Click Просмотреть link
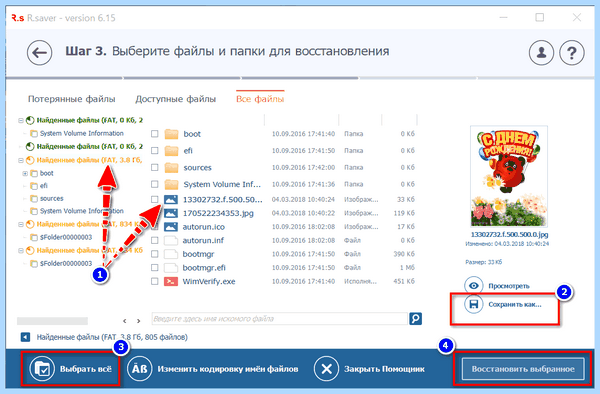This screenshot has height=394, width=600. tap(509, 286)
